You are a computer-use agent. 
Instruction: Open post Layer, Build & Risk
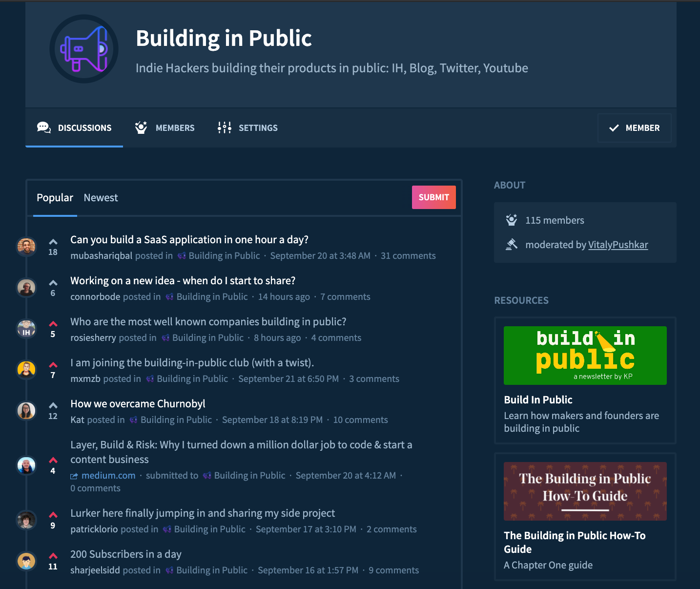(241, 452)
